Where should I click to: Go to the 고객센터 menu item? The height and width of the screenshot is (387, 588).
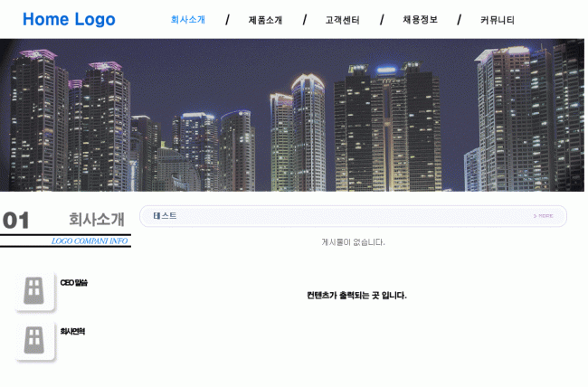coord(342,20)
